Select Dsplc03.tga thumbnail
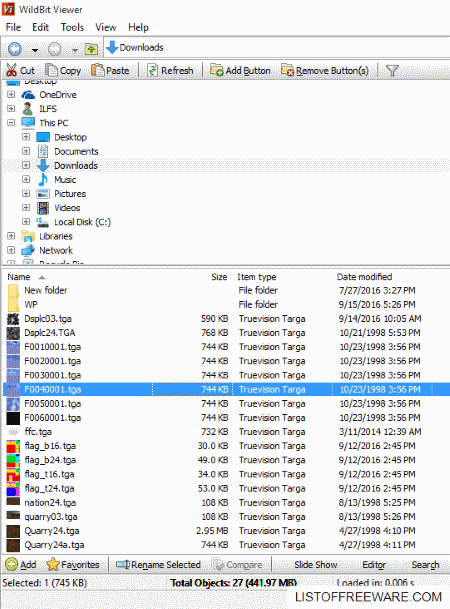Viewport: 450px width, 609px height. [x=13, y=319]
